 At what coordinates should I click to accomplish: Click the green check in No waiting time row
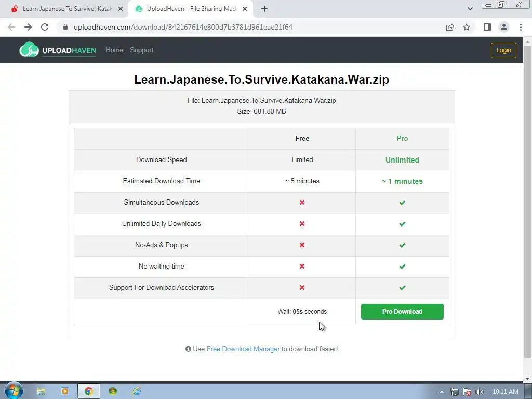click(402, 267)
